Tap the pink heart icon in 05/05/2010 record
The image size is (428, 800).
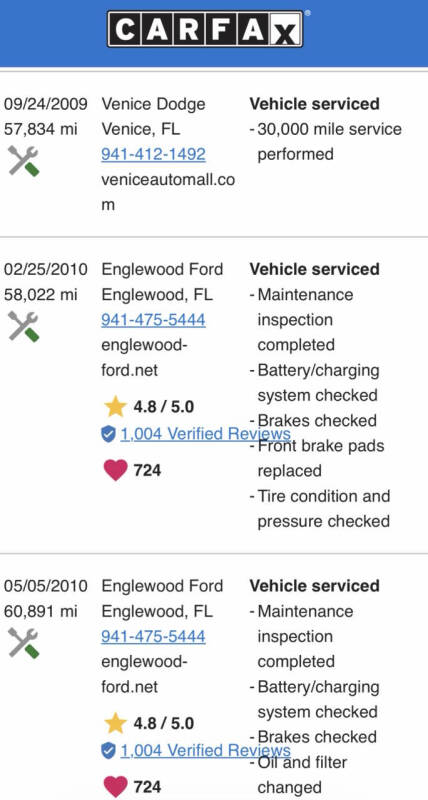pos(115,786)
